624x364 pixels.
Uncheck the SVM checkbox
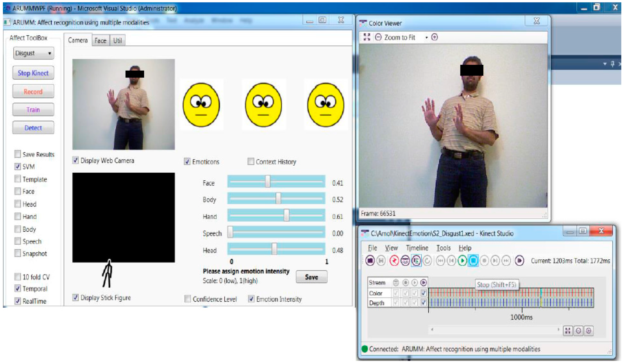tap(18, 166)
